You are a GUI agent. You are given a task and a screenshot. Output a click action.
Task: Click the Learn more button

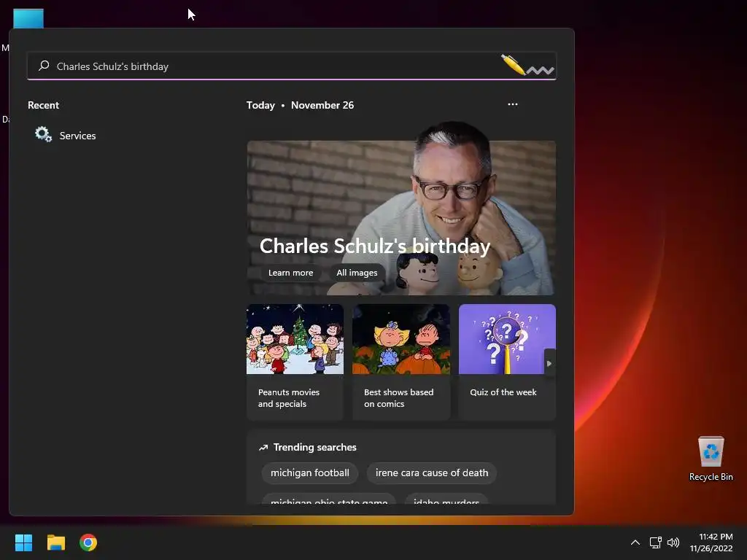point(290,273)
